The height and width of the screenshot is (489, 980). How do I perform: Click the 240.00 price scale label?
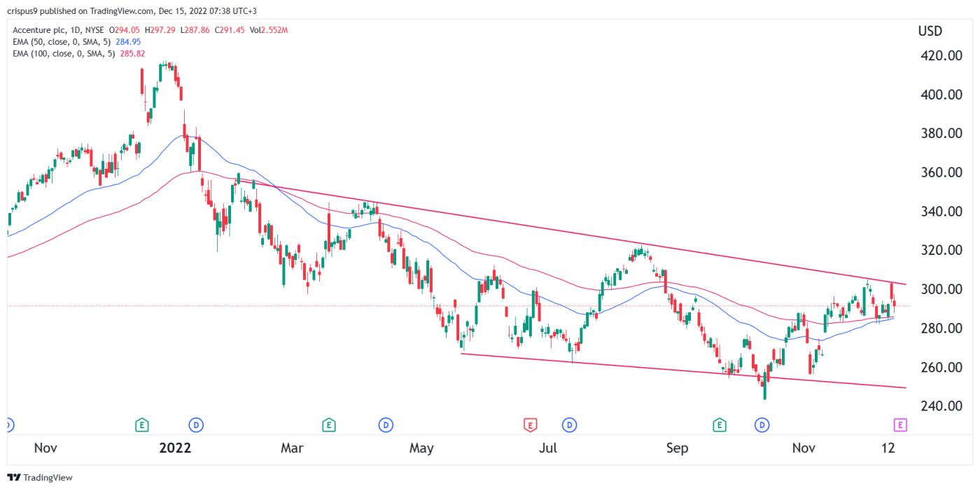(x=941, y=406)
